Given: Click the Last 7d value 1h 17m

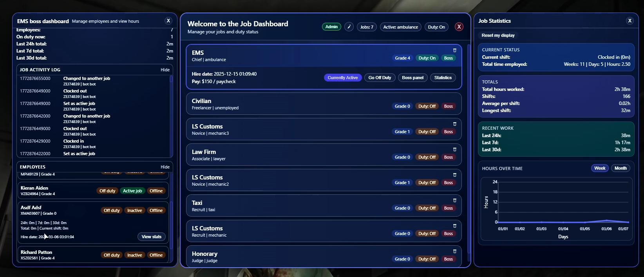Looking at the screenshot, I should tap(622, 143).
